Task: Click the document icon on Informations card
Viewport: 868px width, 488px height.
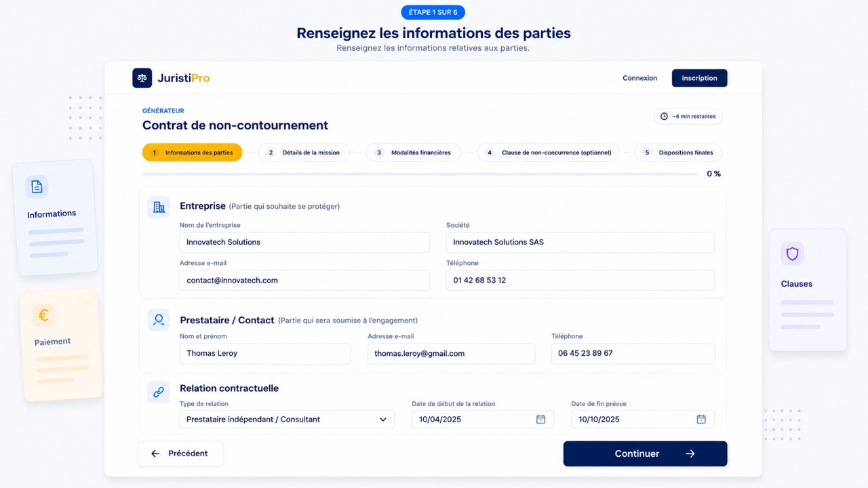Action: pos(37,186)
